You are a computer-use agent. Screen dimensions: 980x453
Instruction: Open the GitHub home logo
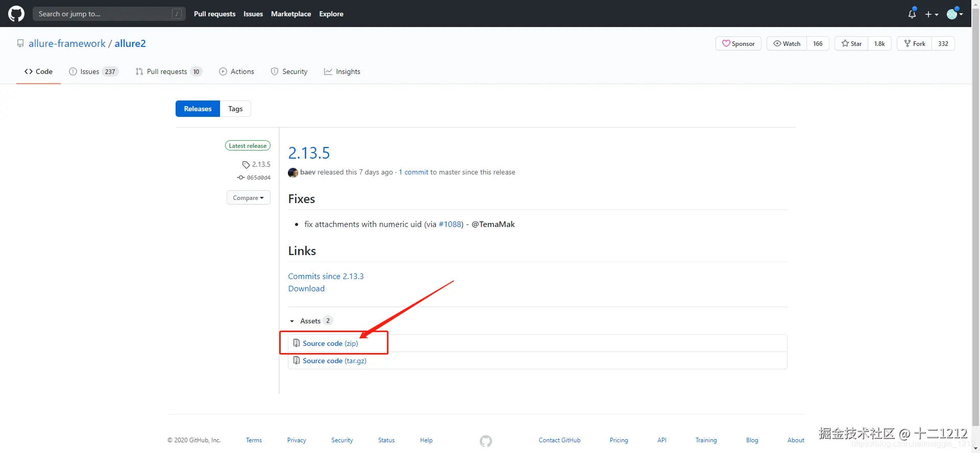pyautogui.click(x=16, y=14)
